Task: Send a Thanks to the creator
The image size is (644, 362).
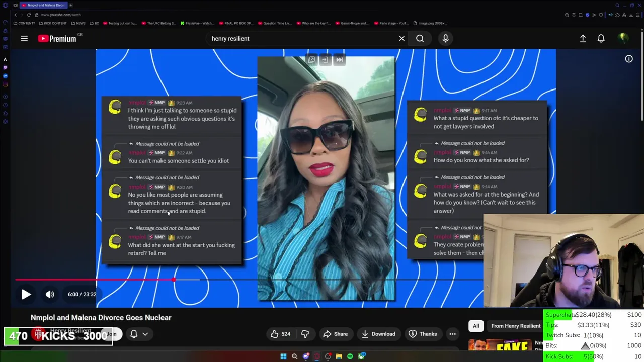Action: [423, 334]
